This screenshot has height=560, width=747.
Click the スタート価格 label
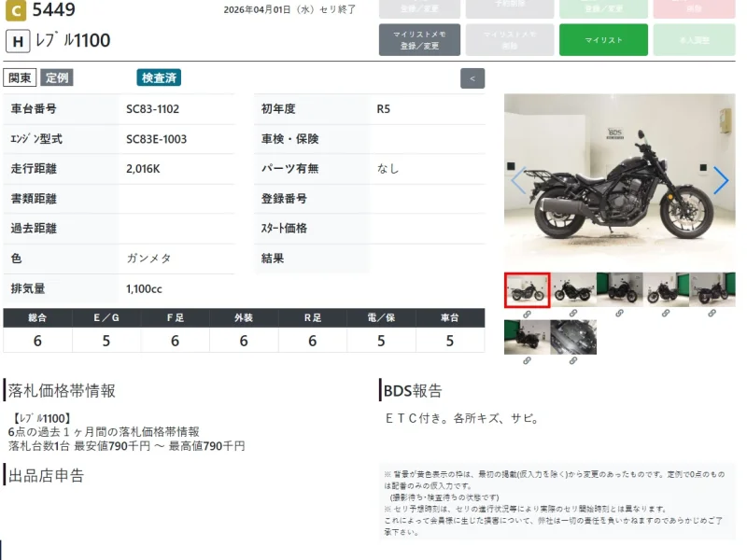click(x=284, y=229)
